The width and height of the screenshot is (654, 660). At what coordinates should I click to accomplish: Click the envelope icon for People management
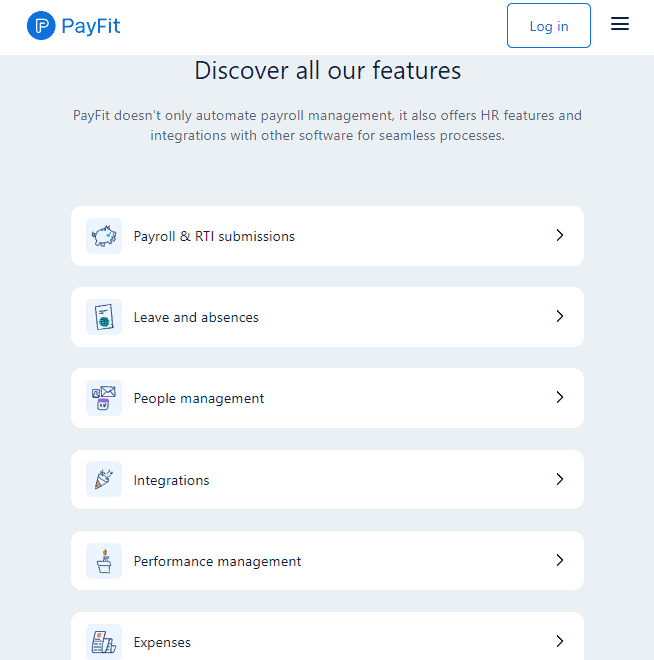point(104,398)
